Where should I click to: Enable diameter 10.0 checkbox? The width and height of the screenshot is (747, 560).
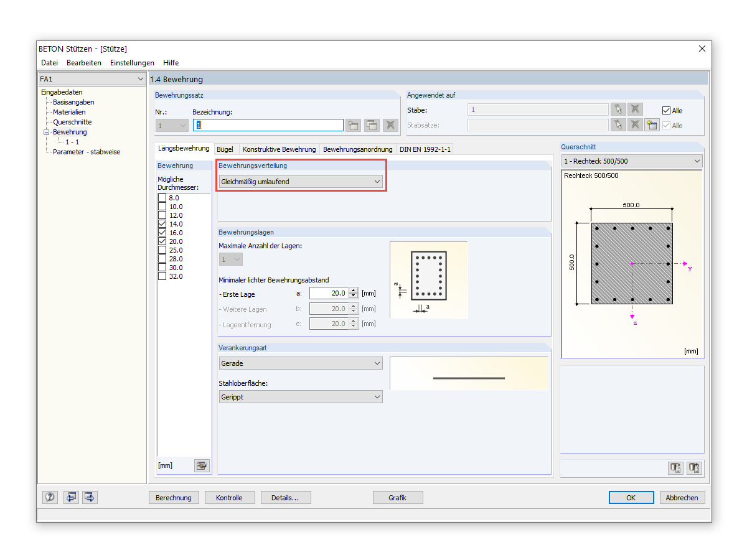click(162, 207)
